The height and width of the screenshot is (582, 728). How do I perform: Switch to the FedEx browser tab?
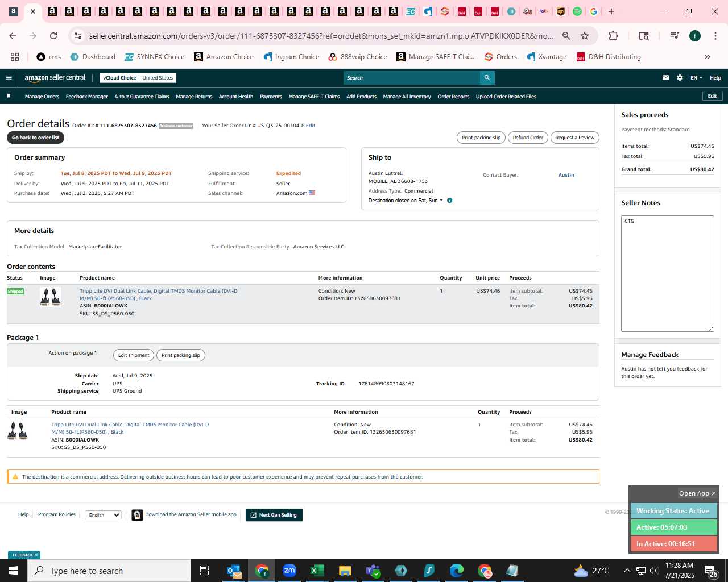(x=544, y=11)
